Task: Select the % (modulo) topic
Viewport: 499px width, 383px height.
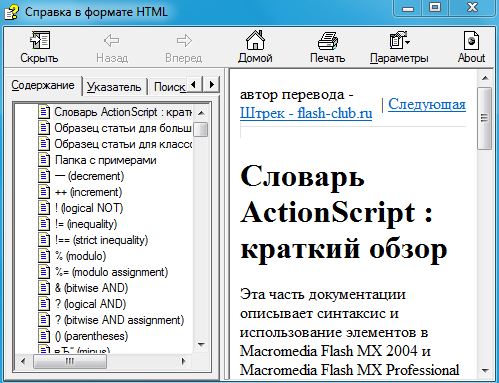Action: point(80,256)
